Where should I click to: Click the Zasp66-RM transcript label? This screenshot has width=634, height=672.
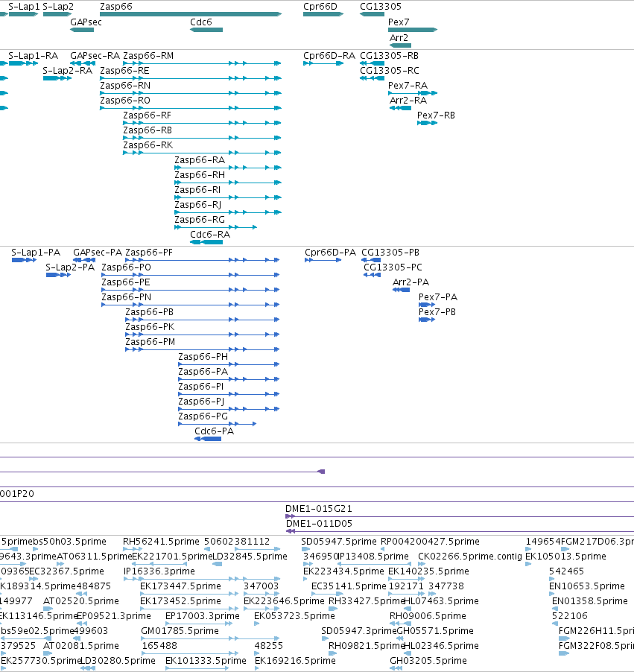(148, 56)
